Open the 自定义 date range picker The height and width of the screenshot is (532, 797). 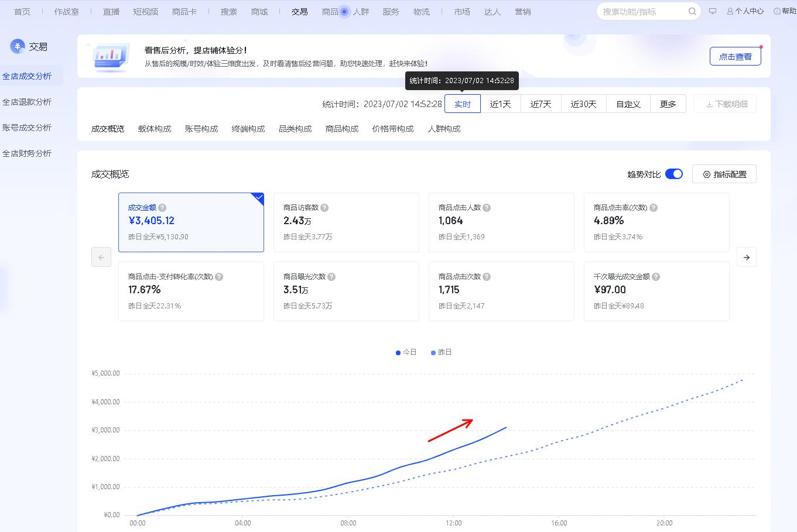pyautogui.click(x=627, y=103)
